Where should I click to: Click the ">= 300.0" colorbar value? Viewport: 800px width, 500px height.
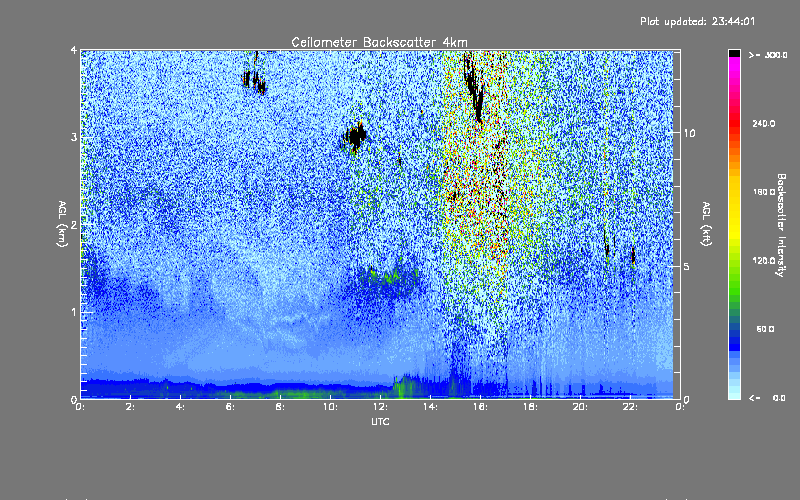(768, 55)
